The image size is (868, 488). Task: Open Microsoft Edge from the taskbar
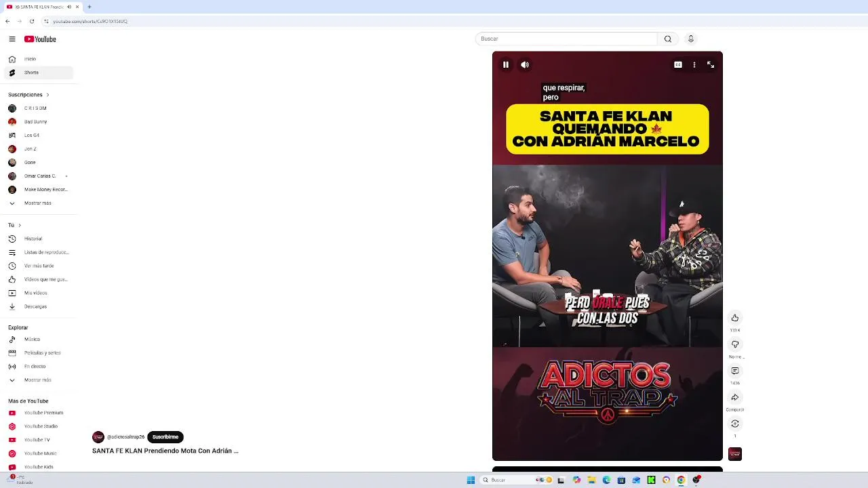[606, 480]
